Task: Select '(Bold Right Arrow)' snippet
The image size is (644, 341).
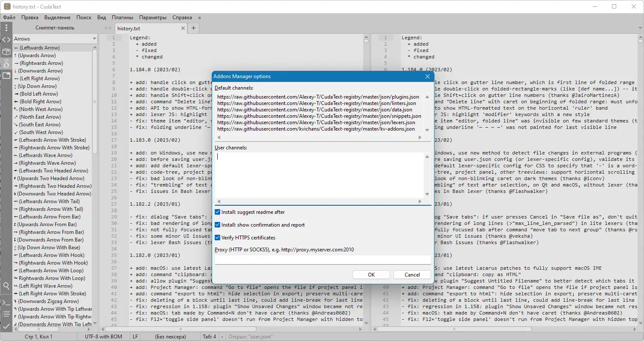Action: pos(52,102)
